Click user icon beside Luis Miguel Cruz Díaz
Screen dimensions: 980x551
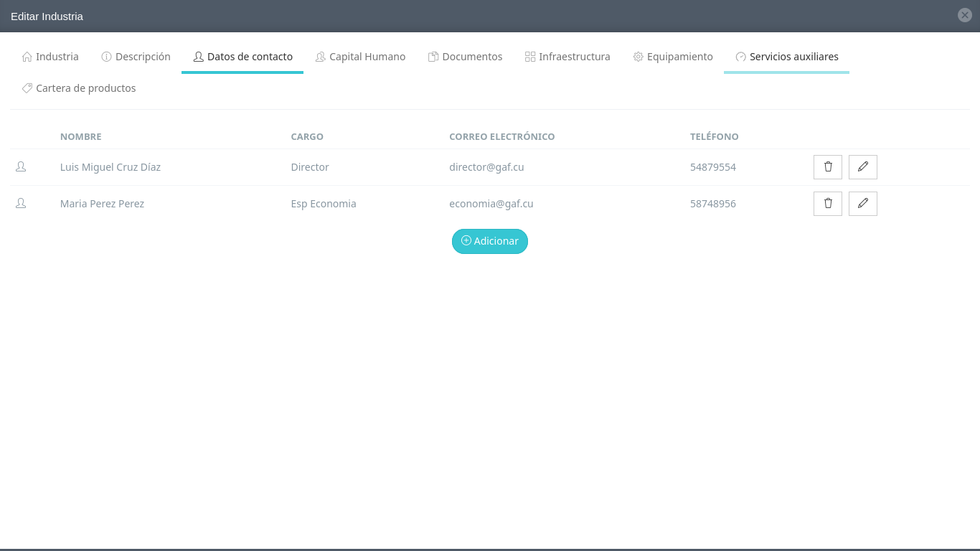(x=21, y=167)
